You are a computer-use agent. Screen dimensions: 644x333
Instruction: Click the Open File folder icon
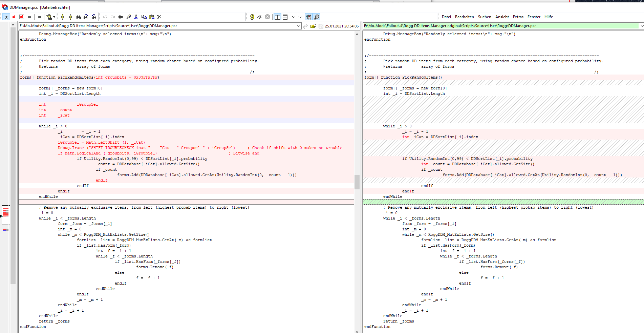(313, 26)
